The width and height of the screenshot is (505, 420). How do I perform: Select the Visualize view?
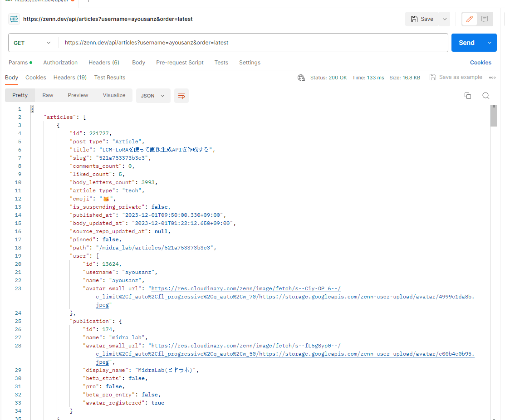(114, 95)
